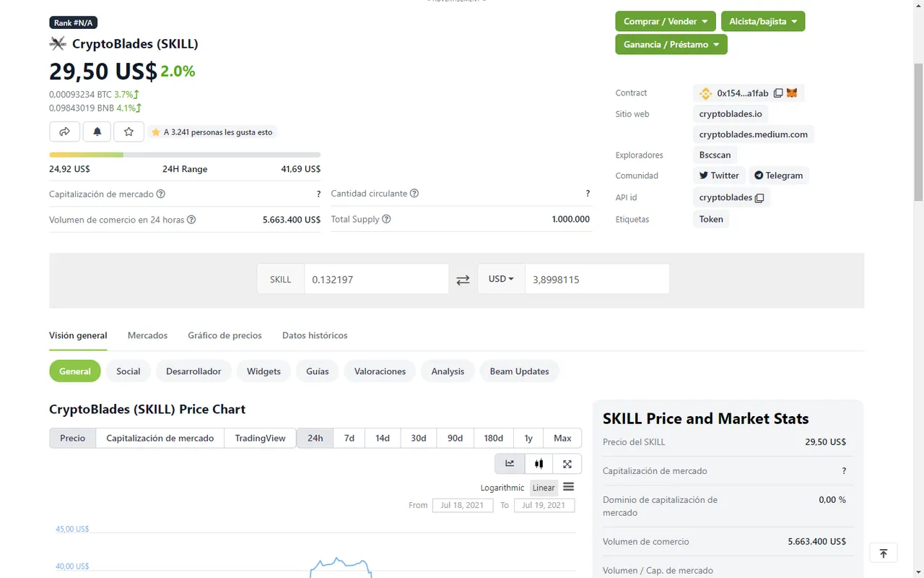Screen dimensions: 924x578
Task: Open the USD currency dropdown
Action: (501, 279)
